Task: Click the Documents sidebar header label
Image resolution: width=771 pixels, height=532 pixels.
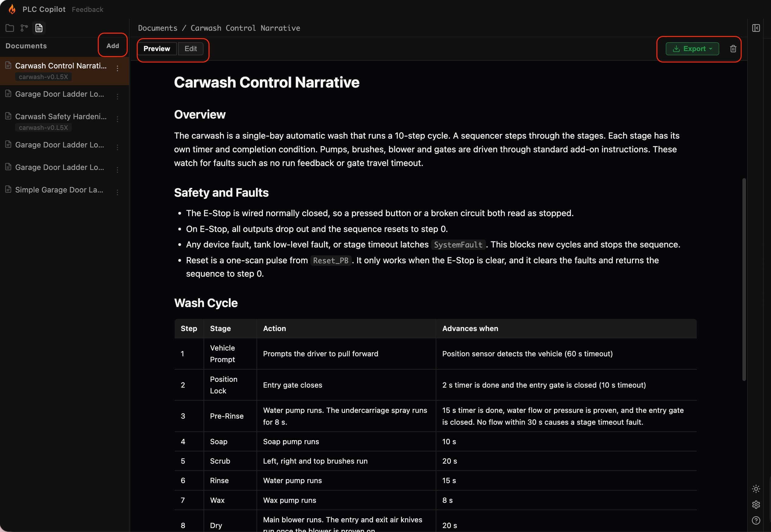Action: (26, 46)
